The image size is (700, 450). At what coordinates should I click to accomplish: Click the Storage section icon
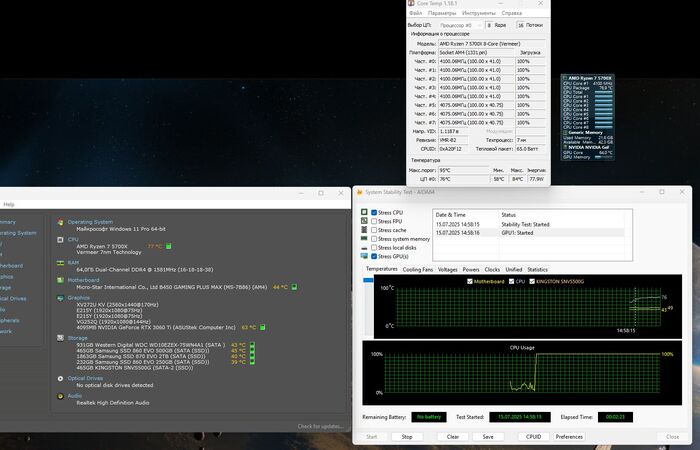point(60,338)
